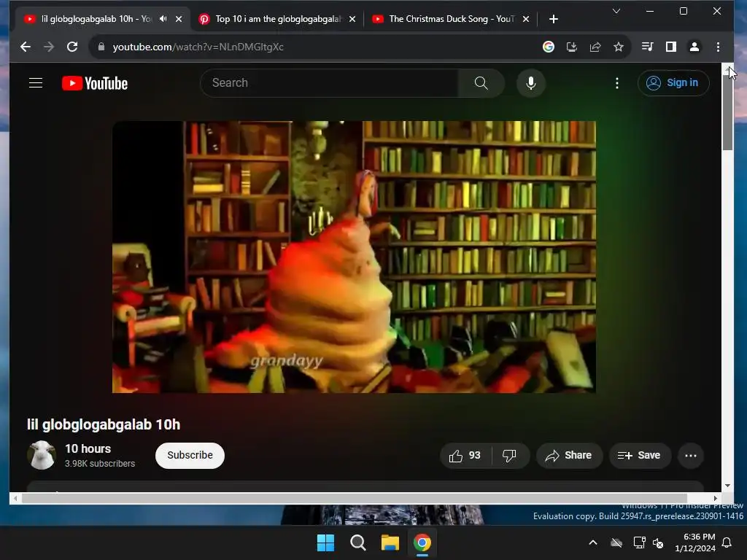Viewport: 747px width, 560px height.
Task: Save the video to a playlist
Action: 640,456
